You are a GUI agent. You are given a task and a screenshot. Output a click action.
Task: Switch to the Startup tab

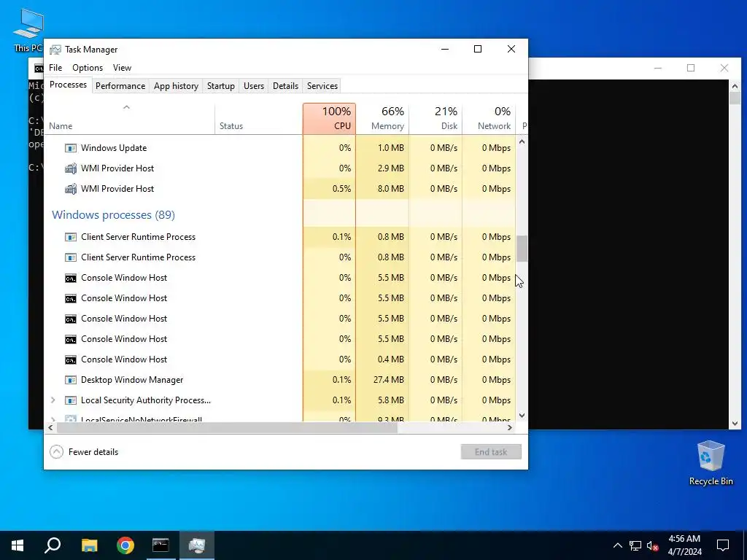click(220, 86)
